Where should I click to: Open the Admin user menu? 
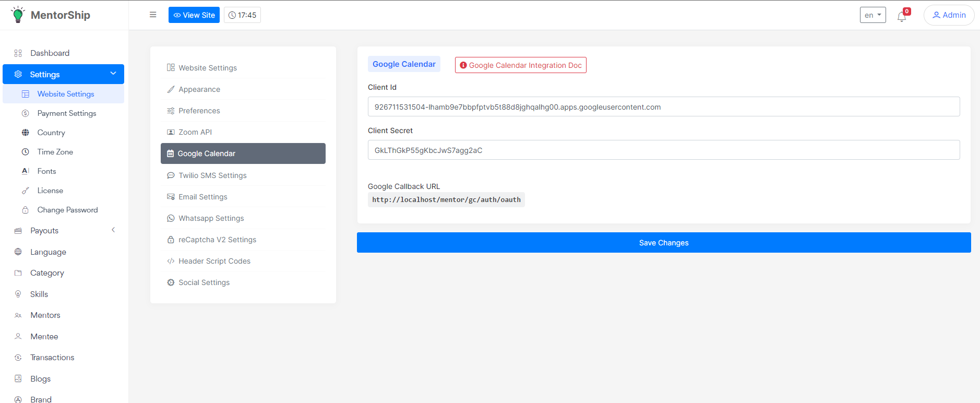coord(949,15)
